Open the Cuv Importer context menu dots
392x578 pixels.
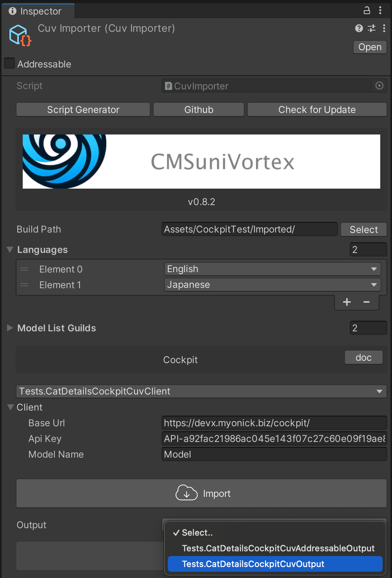(384, 28)
